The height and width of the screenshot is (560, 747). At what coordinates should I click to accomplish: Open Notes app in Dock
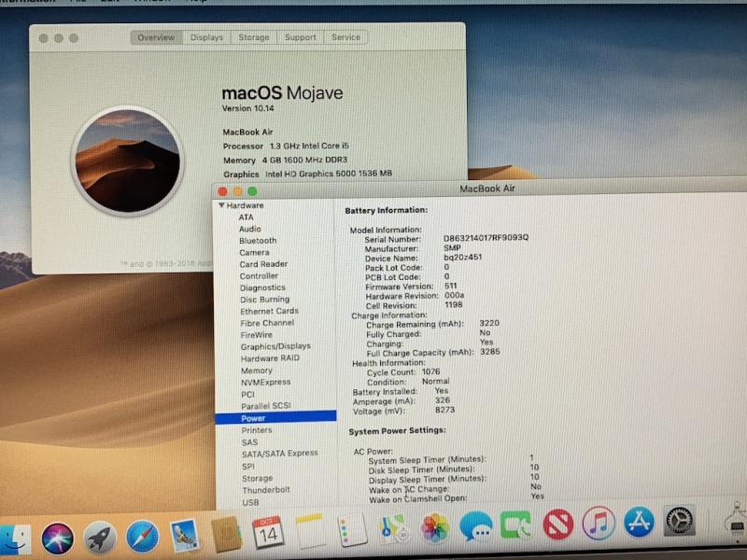click(310, 530)
